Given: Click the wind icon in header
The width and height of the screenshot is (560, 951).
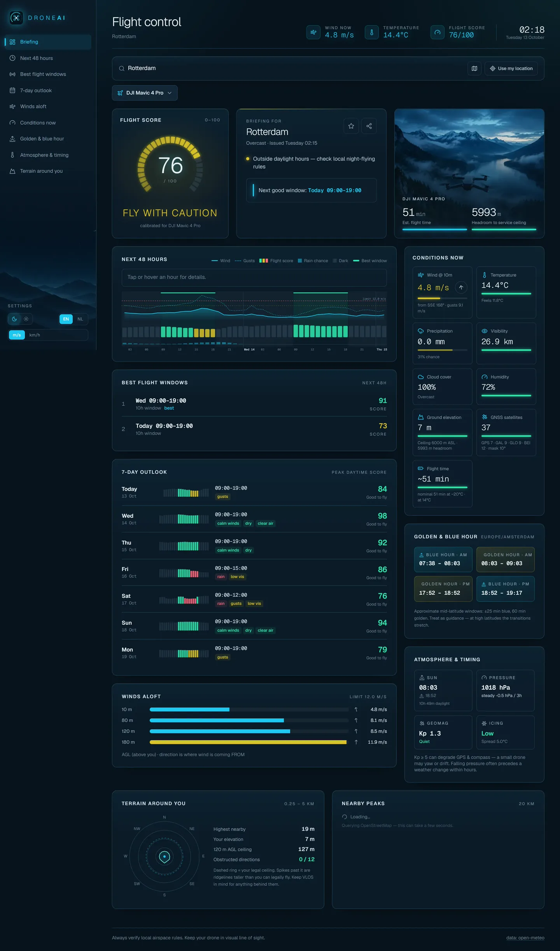Looking at the screenshot, I should [313, 32].
